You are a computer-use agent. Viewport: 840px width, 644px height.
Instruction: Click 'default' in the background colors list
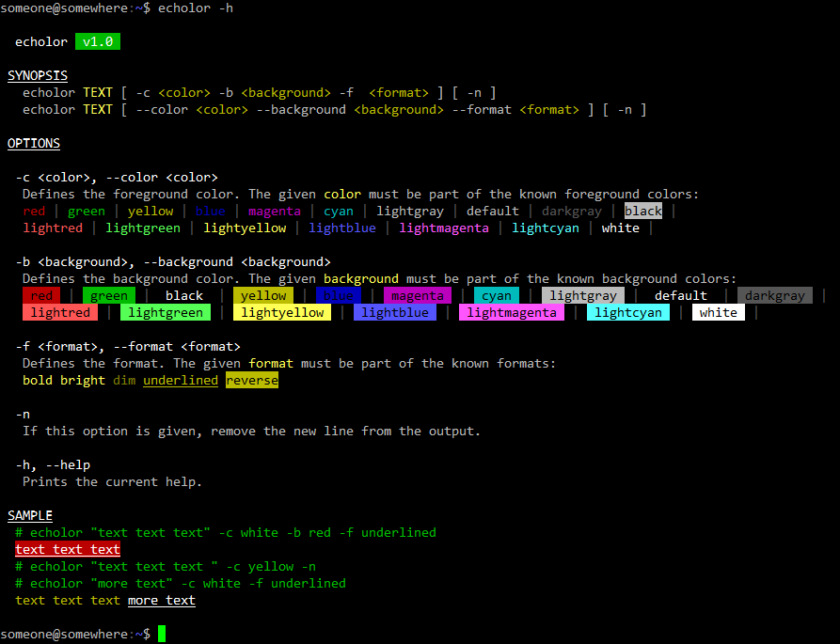(x=681, y=295)
